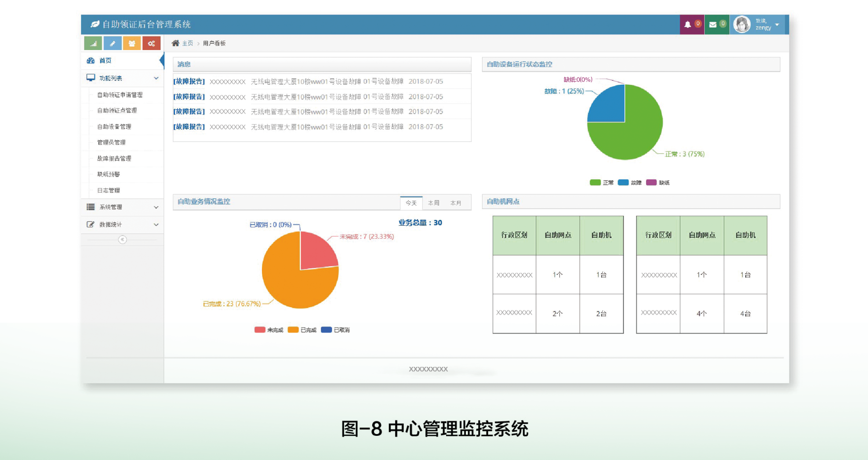Click the home icon in the breadcrumb

(x=175, y=43)
